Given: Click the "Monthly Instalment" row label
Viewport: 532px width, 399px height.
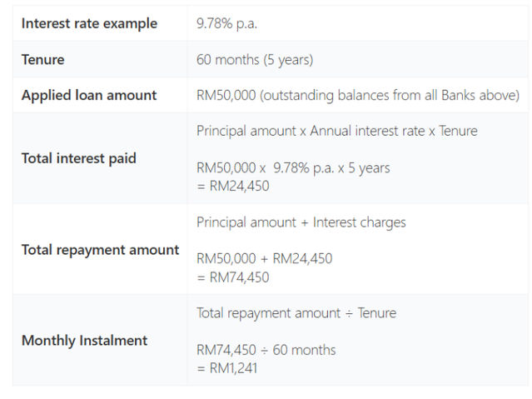Looking at the screenshot, I should pos(84,340).
